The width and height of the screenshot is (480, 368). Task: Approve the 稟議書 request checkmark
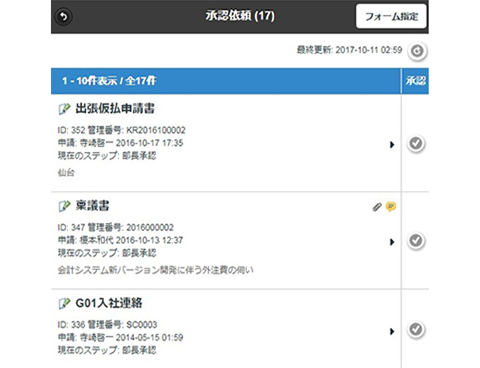416,241
